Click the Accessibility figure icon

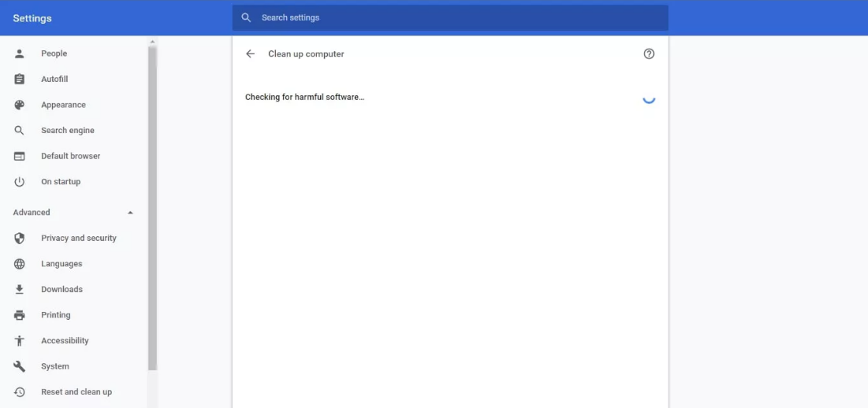20,340
